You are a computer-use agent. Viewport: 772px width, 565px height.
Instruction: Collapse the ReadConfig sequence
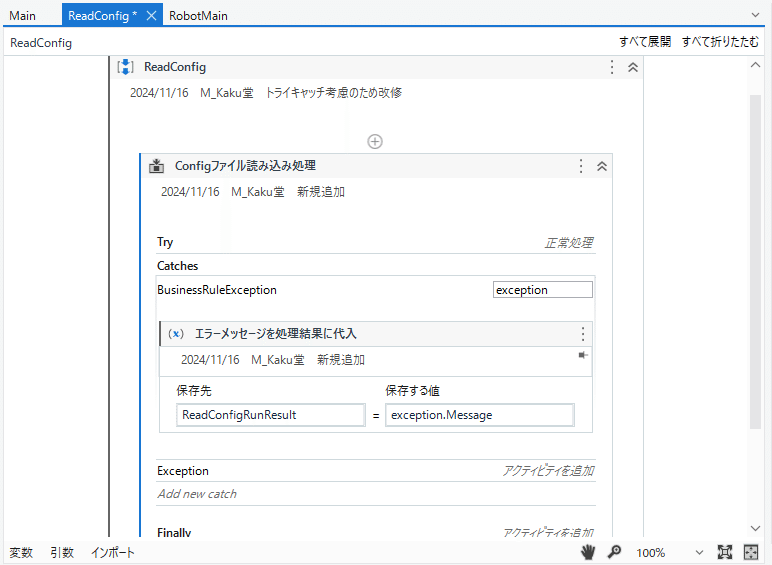pos(633,67)
